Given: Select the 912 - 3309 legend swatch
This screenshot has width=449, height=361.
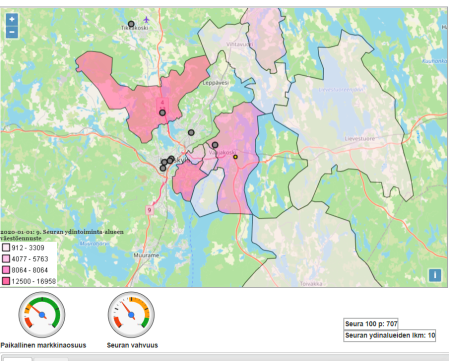Looking at the screenshot, I should pyautogui.click(x=6, y=248).
